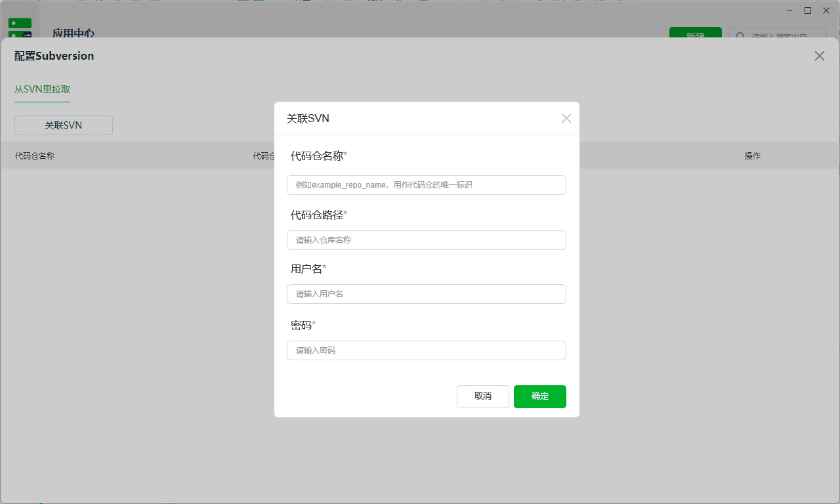The height and width of the screenshot is (504, 840).
Task: Confirm with the green 确定 button
Action: point(540,396)
